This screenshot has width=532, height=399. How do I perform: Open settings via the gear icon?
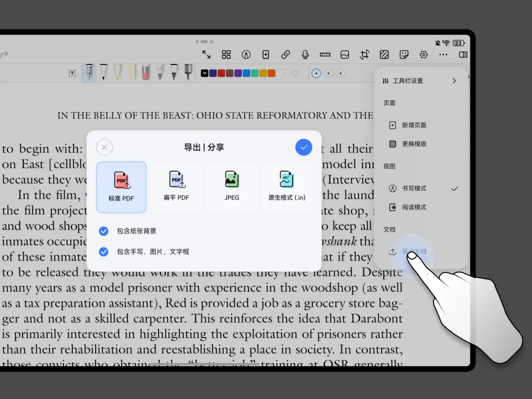tap(424, 54)
